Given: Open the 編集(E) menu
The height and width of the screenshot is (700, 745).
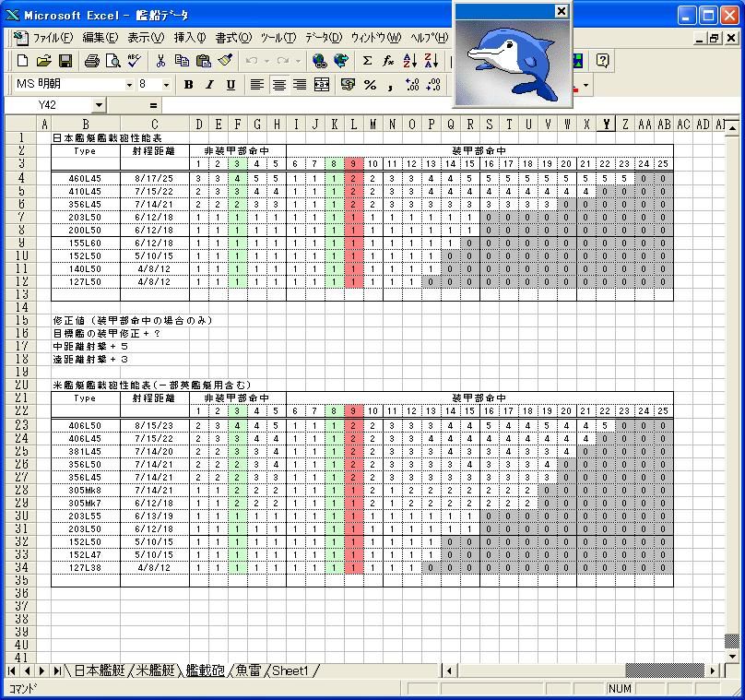Looking at the screenshot, I should (x=101, y=38).
